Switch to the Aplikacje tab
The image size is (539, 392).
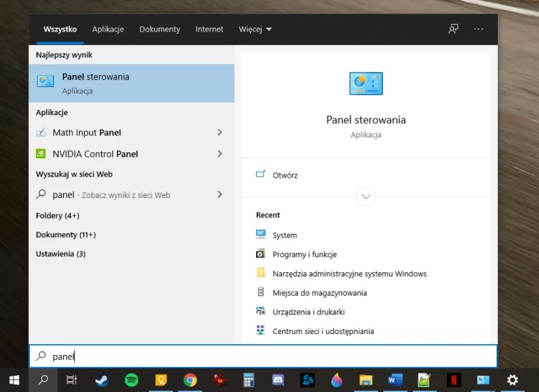coord(108,30)
